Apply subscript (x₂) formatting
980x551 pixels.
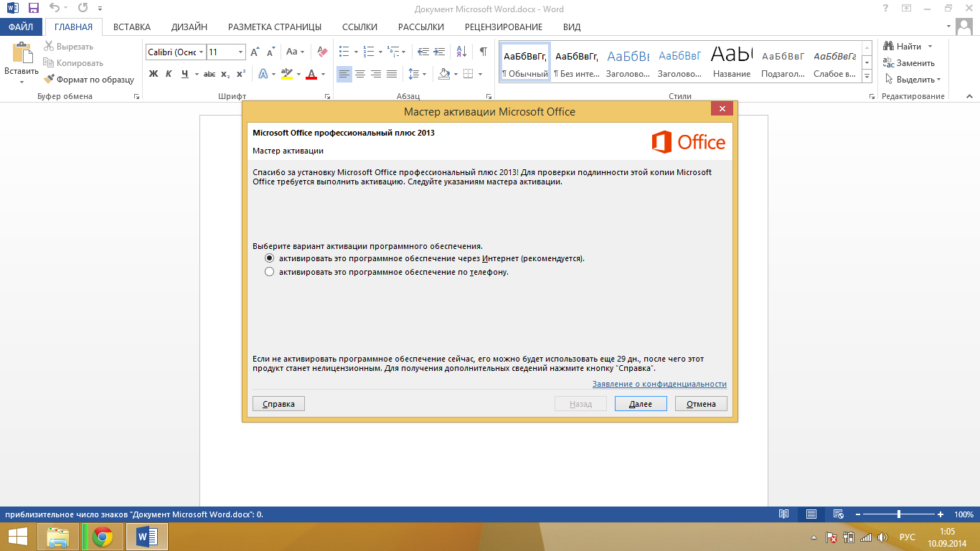pyautogui.click(x=225, y=74)
